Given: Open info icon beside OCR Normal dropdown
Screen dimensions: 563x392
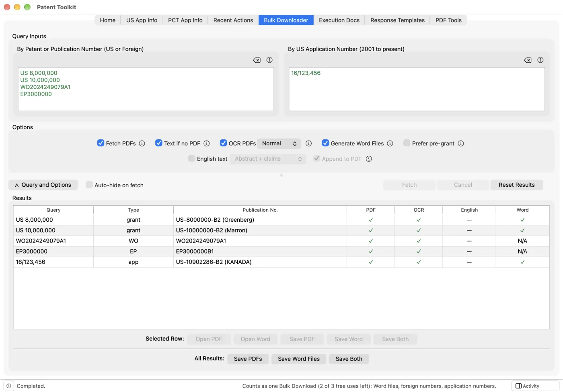Looking at the screenshot, I should (x=309, y=143).
